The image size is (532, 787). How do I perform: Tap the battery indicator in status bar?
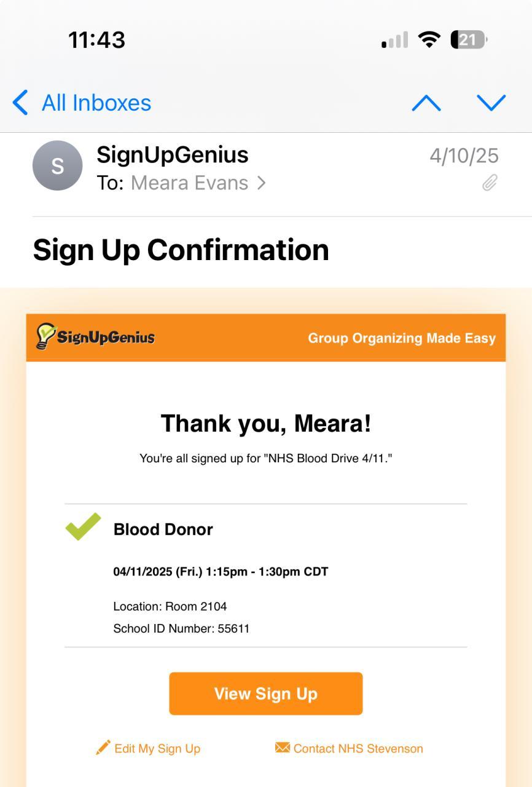pyautogui.click(x=469, y=40)
